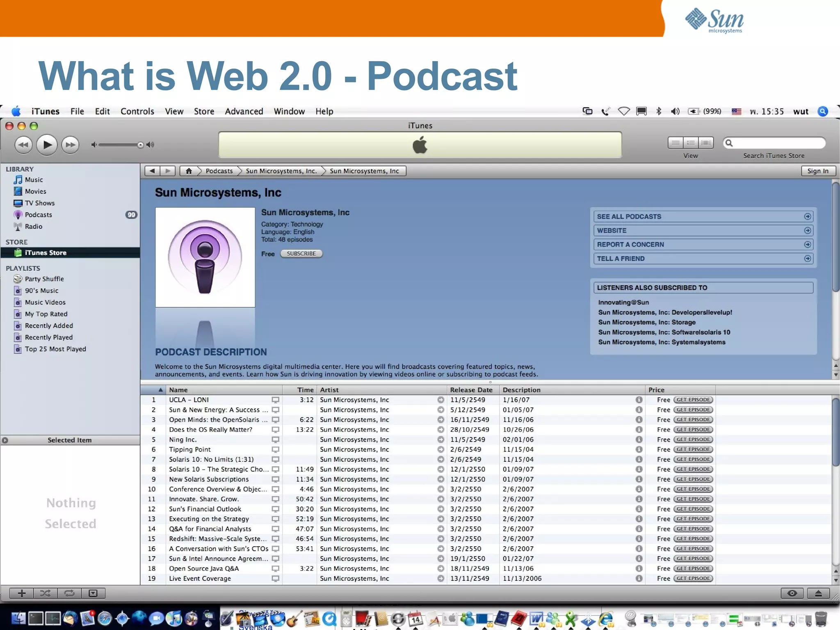The height and width of the screenshot is (630, 840).
Task: Select Movies in the Library sidebar
Action: [35, 191]
